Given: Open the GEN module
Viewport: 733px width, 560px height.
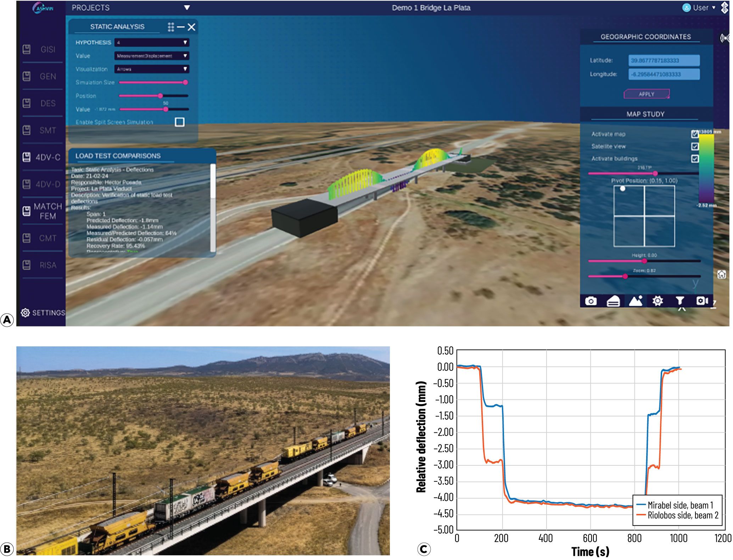Looking at the screenshot, I should (48, 77).
